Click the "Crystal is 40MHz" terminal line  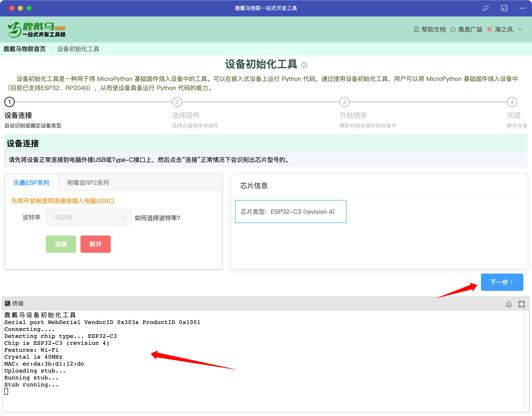pos(33,357)
